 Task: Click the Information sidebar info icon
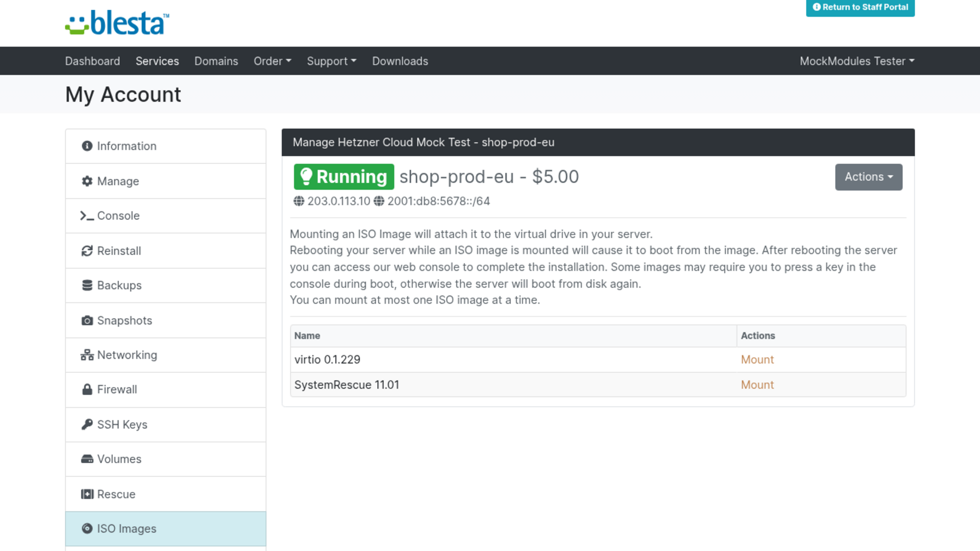coord(87,146)
